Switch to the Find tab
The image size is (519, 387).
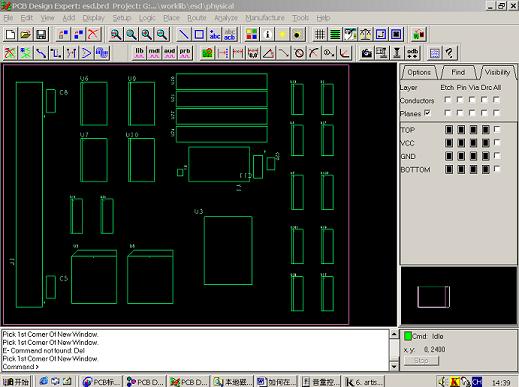click(x=458, y=72)
